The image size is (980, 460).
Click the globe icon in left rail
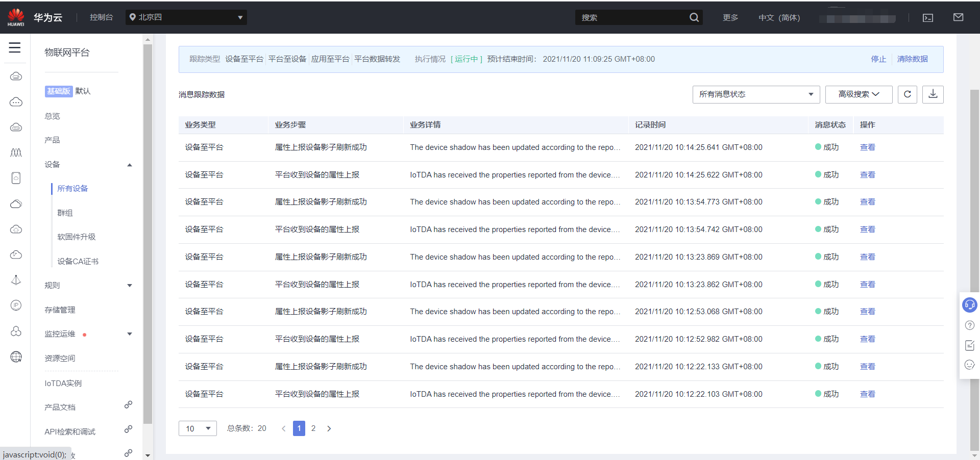coord(16,357)
